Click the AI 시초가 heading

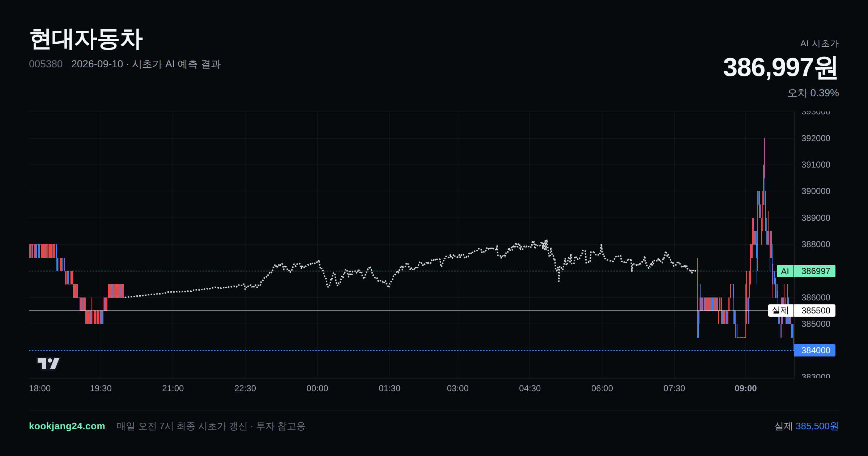pyautogui.click(x=819, y=43)
